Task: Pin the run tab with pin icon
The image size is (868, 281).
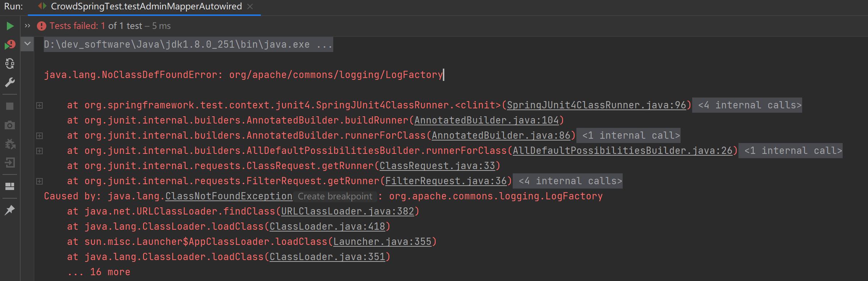Action: (x=10, y=210)
